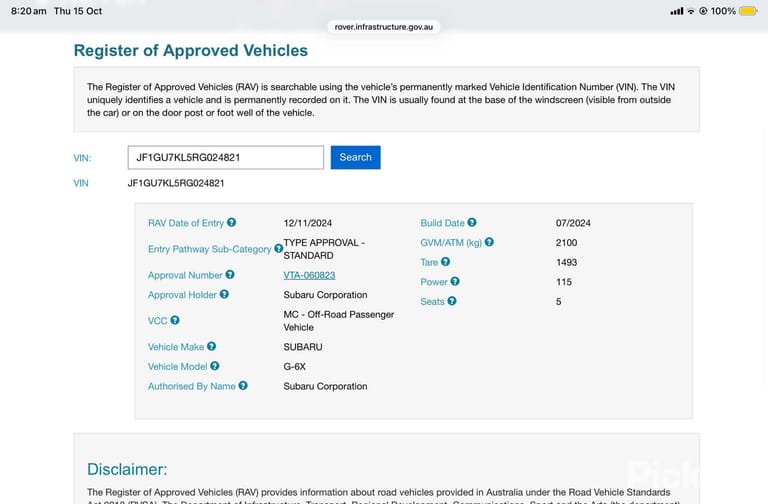Tap the rover.infrastructure.gov.au address bar

384,27
